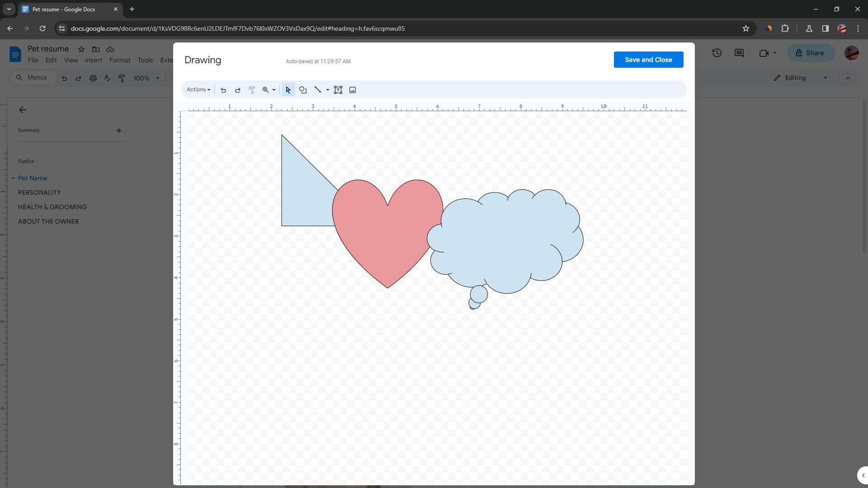Open a new browser tab
Screen dimensions: 868x488
132,9
